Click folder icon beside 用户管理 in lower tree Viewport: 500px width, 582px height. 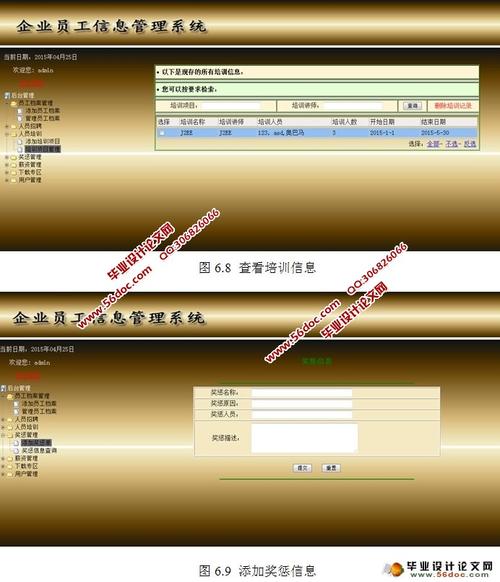coord(10,474)
